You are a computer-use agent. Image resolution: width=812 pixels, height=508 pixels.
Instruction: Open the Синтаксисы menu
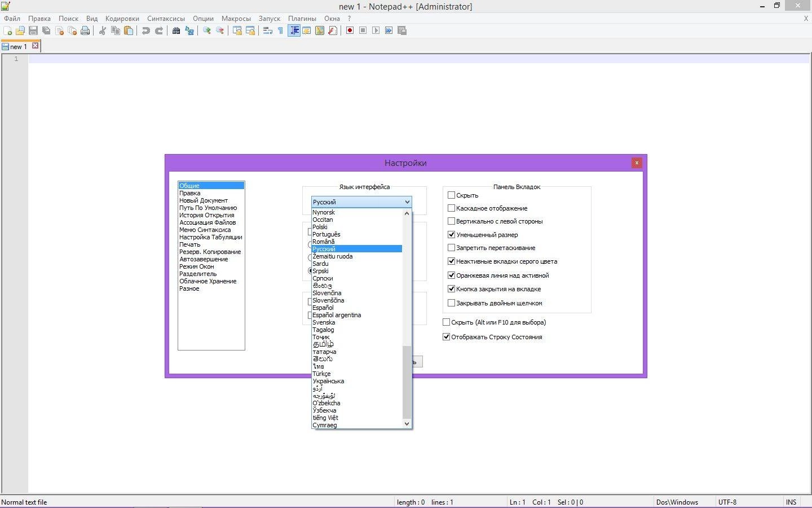[x=166, y=18]
